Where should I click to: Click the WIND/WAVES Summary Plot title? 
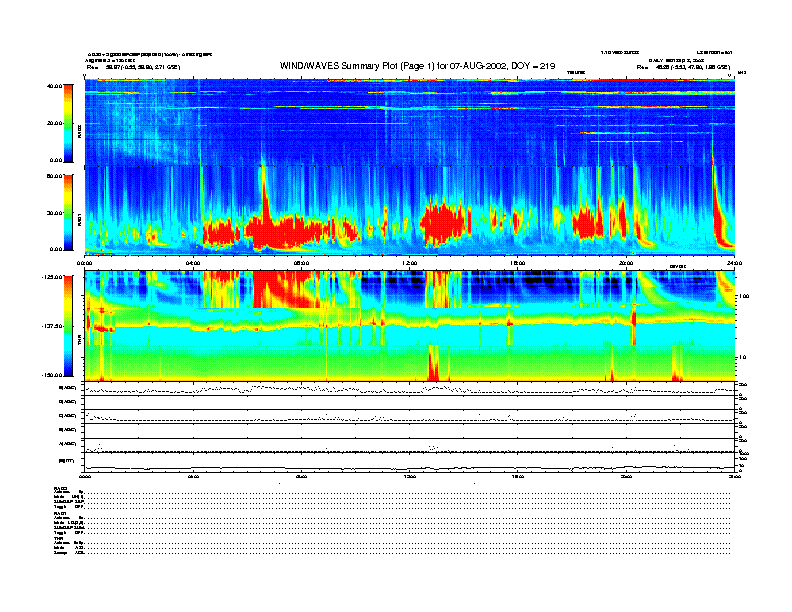click(x=417, y=66)
